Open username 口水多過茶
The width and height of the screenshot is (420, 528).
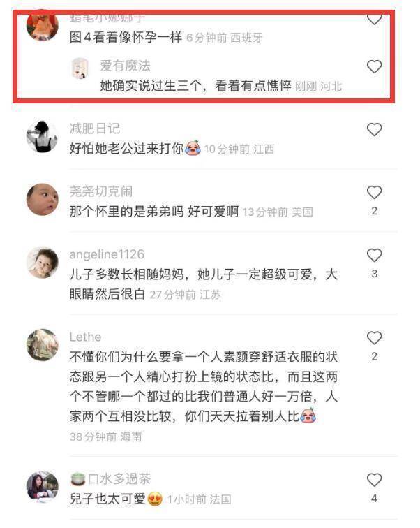pyautogui.click(x=119, y=479)
